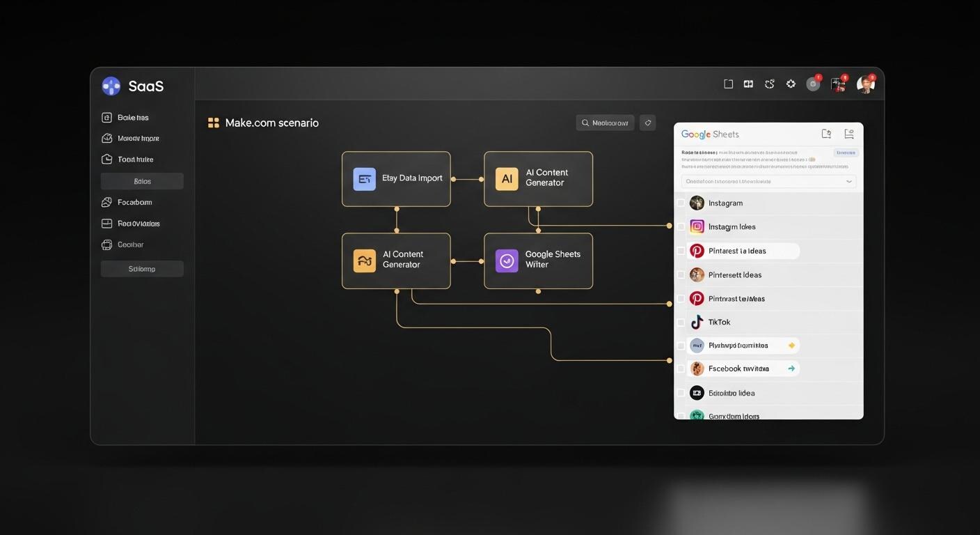Tick the checkbox for Plyabvpd row
Image resolution: width=980 pixels, height=535 pixels.
click(681, 346)
